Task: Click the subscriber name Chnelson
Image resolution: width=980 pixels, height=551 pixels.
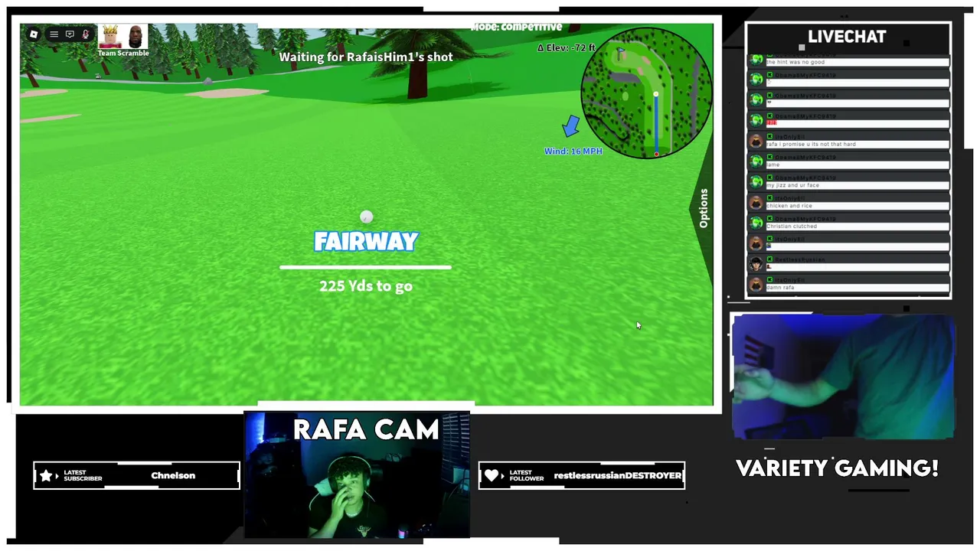Action: pyautogui.click(x=173, y=476)
